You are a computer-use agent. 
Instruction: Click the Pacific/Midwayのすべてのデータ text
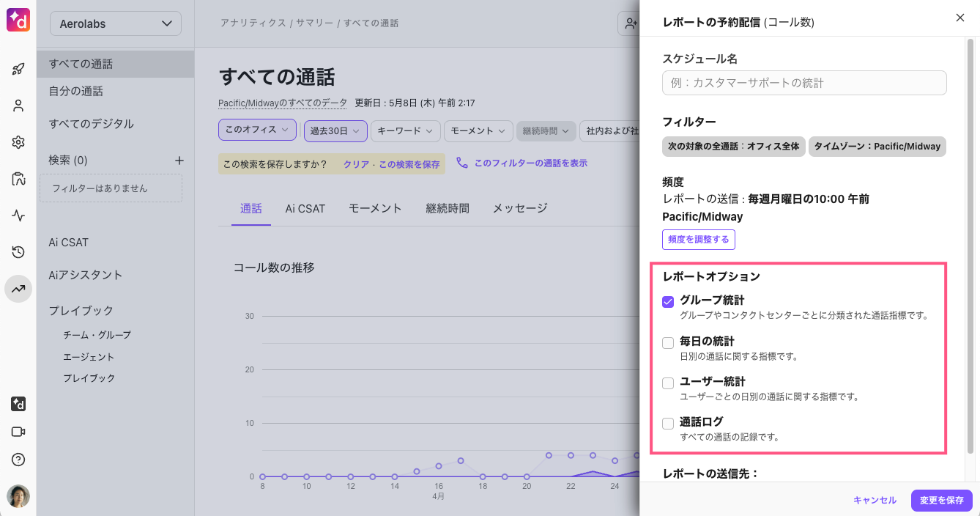[x=283, y=103]
